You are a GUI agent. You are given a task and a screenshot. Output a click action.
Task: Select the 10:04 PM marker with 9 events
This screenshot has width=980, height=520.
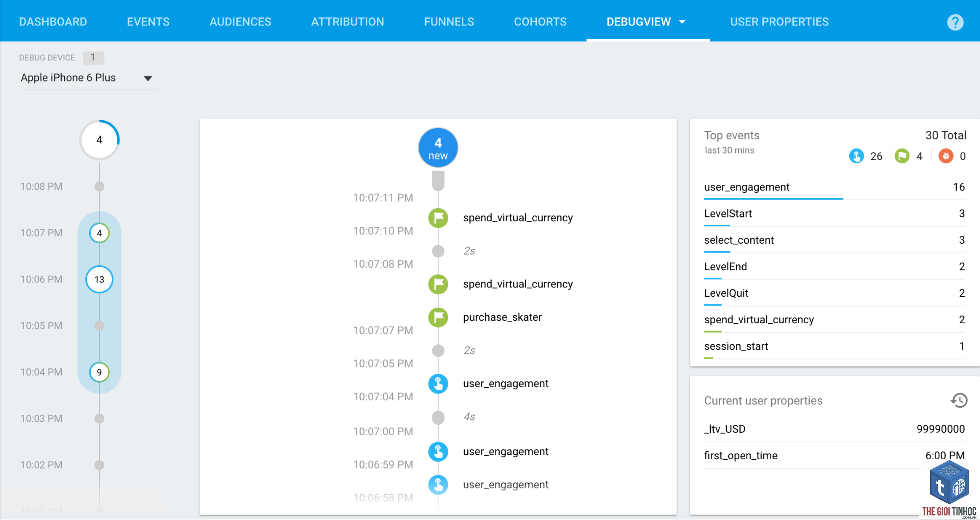point(100,372)
